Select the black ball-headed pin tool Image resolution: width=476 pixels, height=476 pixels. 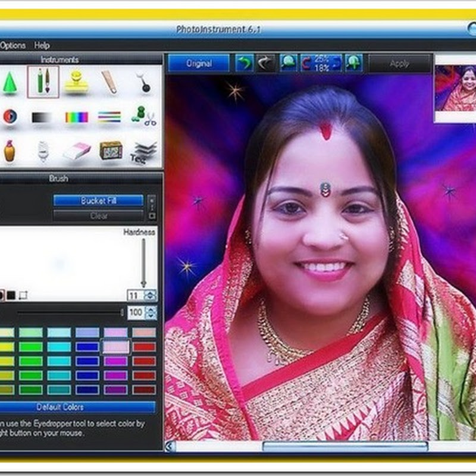143,82
